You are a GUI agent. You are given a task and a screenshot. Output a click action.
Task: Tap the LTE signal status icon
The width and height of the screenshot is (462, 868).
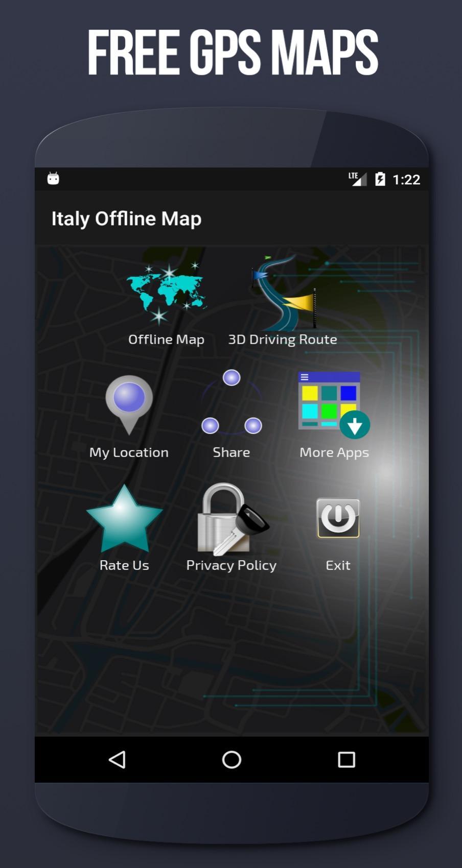pyautogui.click(x=357, y=179)
